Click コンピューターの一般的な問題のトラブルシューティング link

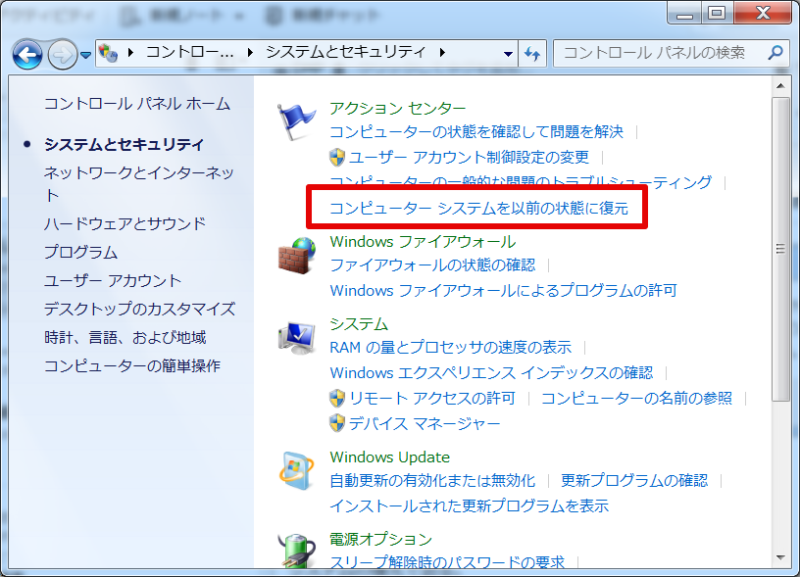click(521, 181)
